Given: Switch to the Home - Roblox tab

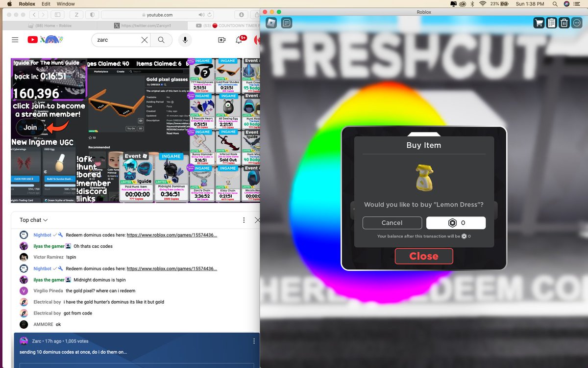Looking at the screenshot, I should (x=49, y=26).
